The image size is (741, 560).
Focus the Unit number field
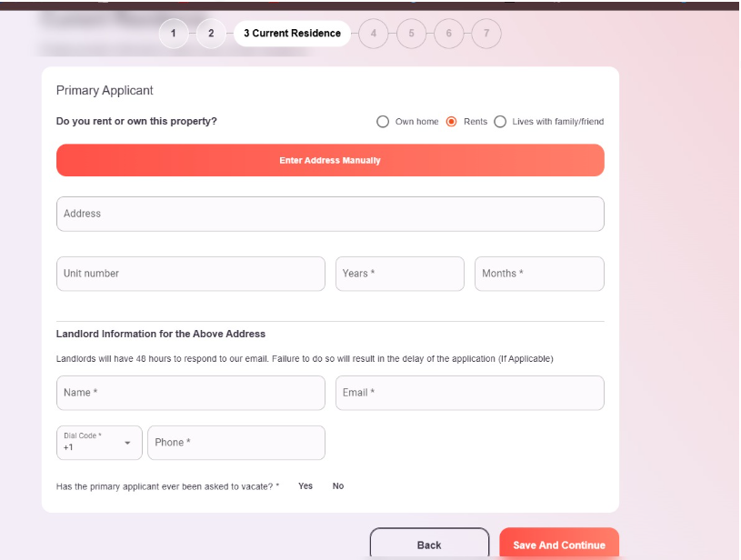(x=190, y=274)
